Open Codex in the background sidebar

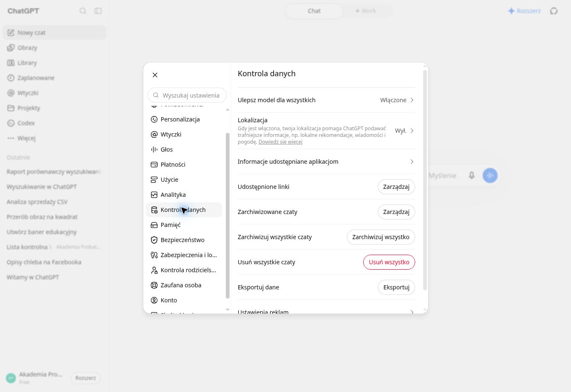54,123
